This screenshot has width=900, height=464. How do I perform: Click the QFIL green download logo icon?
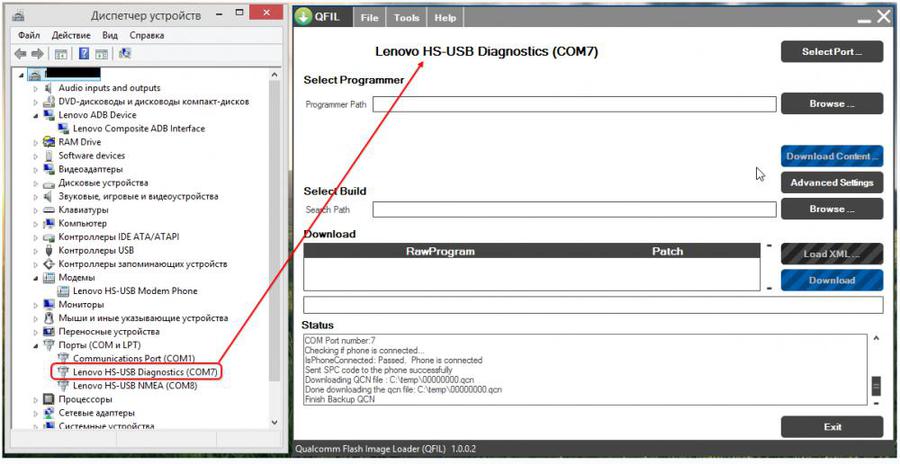303,17
